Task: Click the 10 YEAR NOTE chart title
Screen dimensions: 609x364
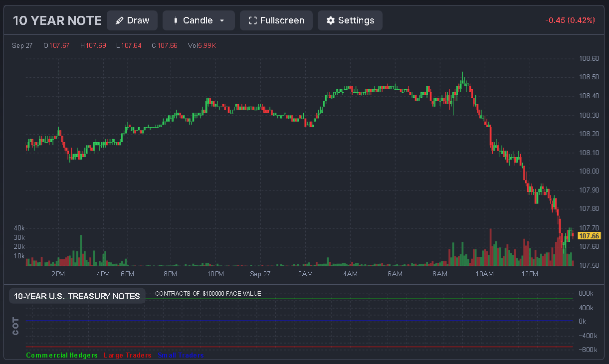Action: tap(57, 20)
